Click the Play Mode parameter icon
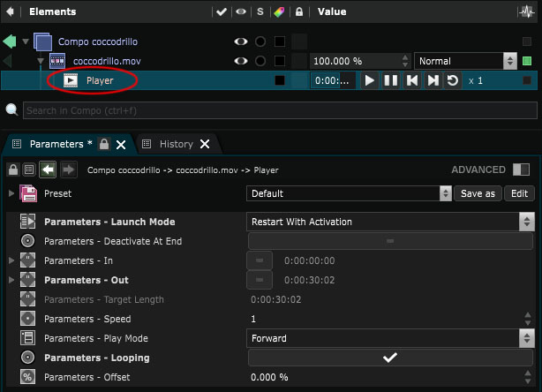This screenshot has height=392, width=542. click(27, 338)
